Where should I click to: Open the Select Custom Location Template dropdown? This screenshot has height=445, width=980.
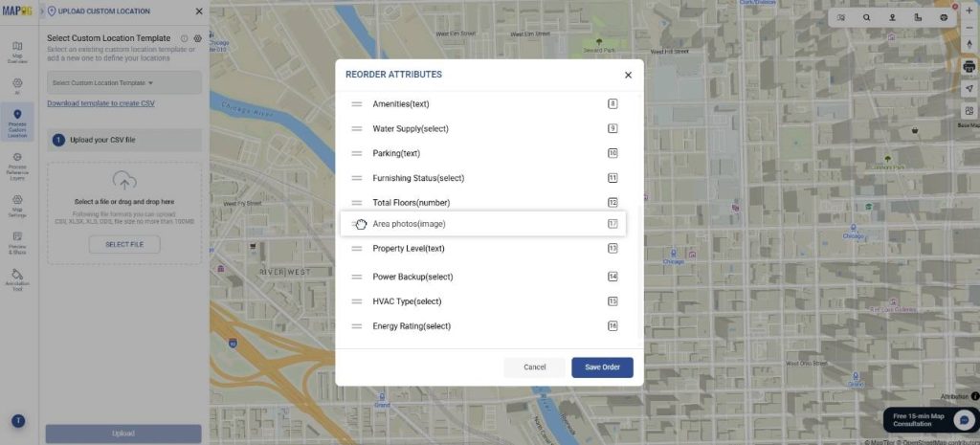(x=123, y=83)
